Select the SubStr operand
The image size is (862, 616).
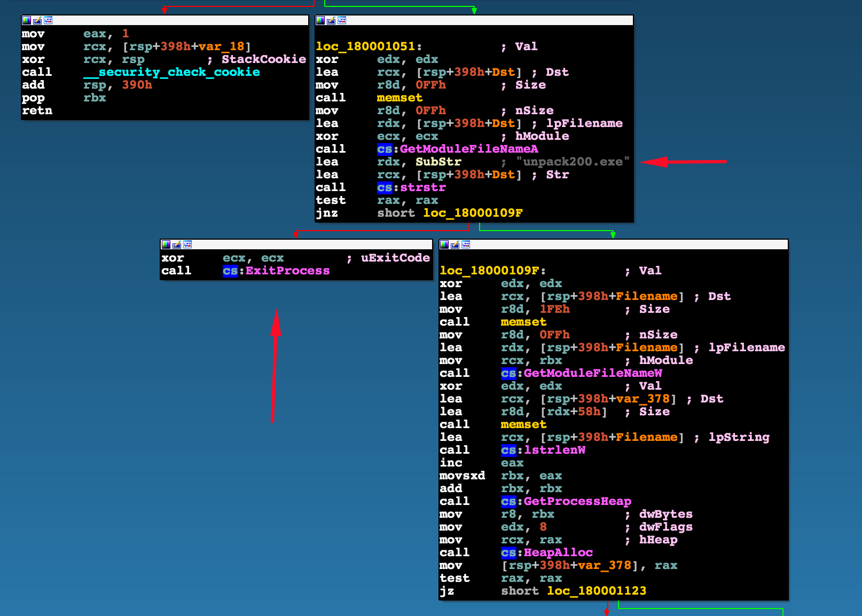coord(438,162)
